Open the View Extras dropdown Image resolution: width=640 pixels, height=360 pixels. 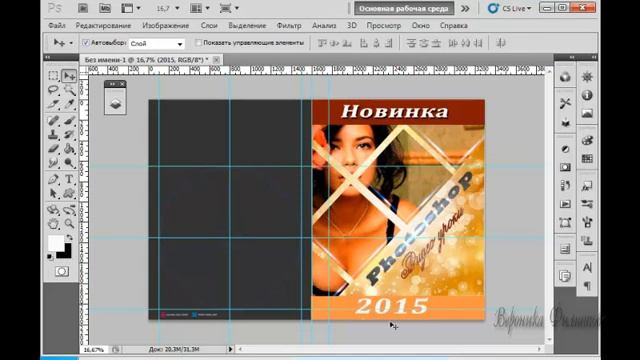pos(131,8)
